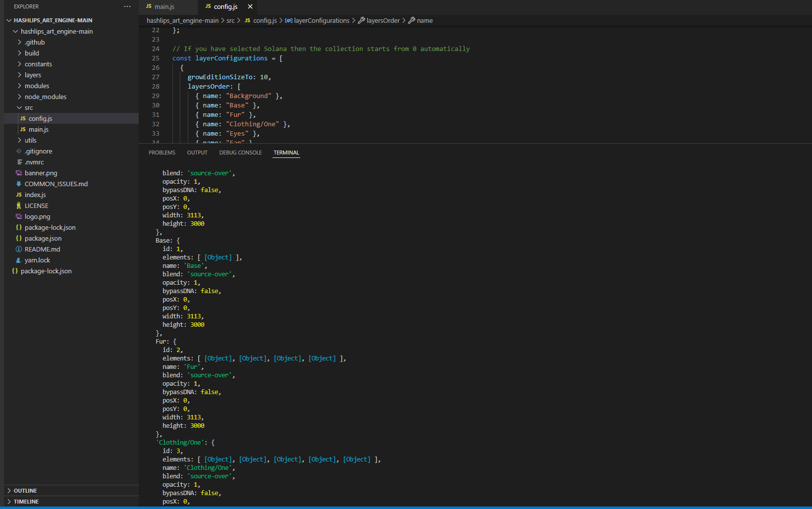This screenshot has height=509, width=812.
Task: Open the PROBLEMS panel tab
Action: (x=162, y=153)
